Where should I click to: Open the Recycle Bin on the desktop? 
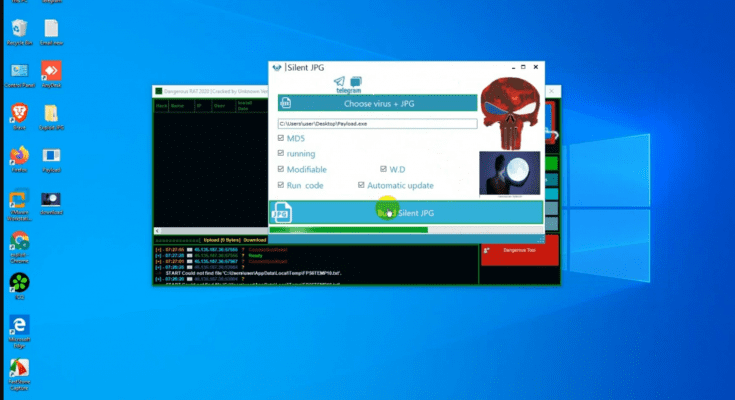[18, 32]
